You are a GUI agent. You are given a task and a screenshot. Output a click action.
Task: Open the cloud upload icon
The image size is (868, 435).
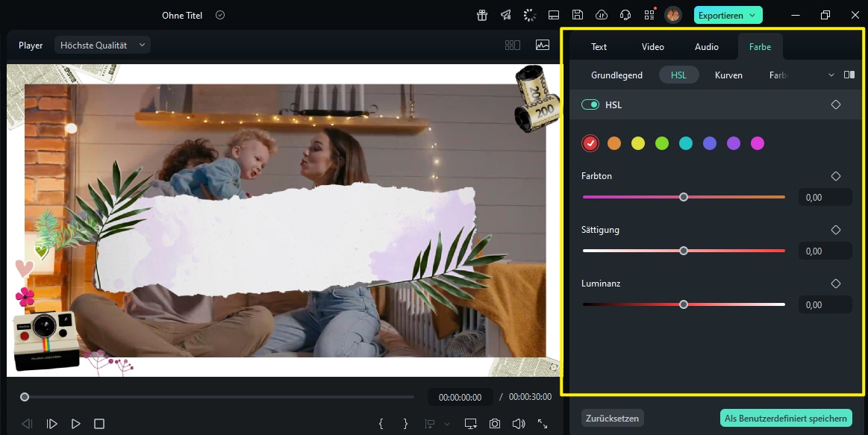[602, 15]
